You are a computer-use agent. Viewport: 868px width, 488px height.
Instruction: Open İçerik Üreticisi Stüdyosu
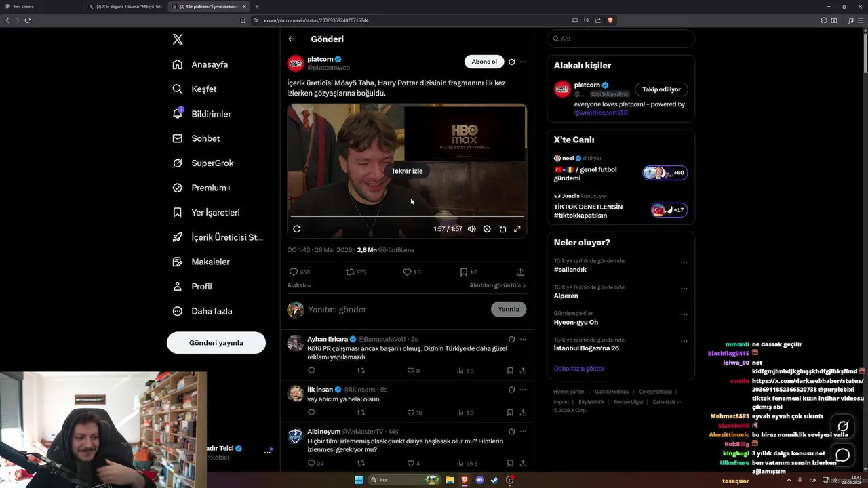click(x=218, y=237)
